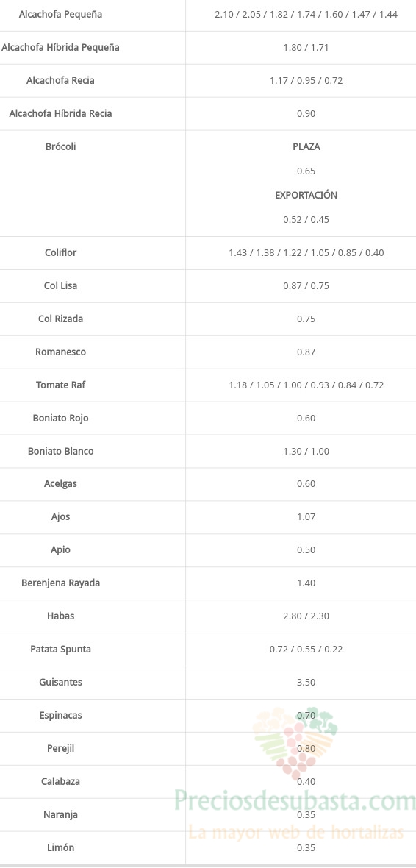The width and height of the screenshot is (416, 868).
Task: Select the Coliflor prices cell
Action: pos(306,252)
